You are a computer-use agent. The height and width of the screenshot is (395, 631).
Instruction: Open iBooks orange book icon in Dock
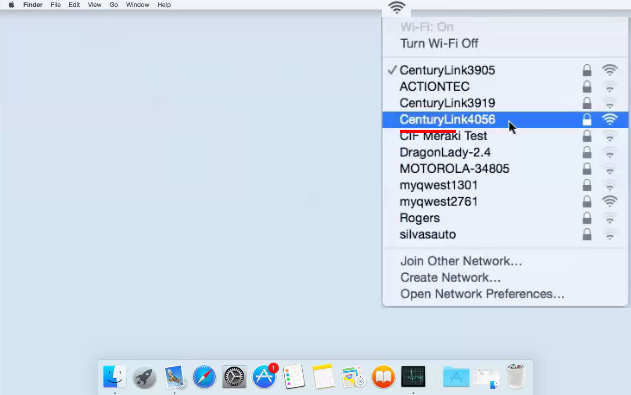(383, 377)
